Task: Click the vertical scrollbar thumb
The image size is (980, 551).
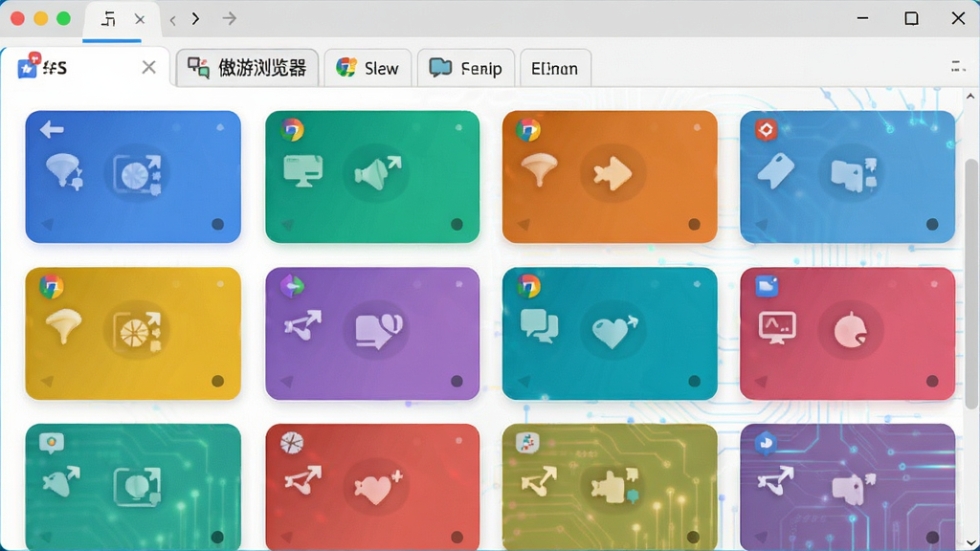Action: (x=970, y=284)
